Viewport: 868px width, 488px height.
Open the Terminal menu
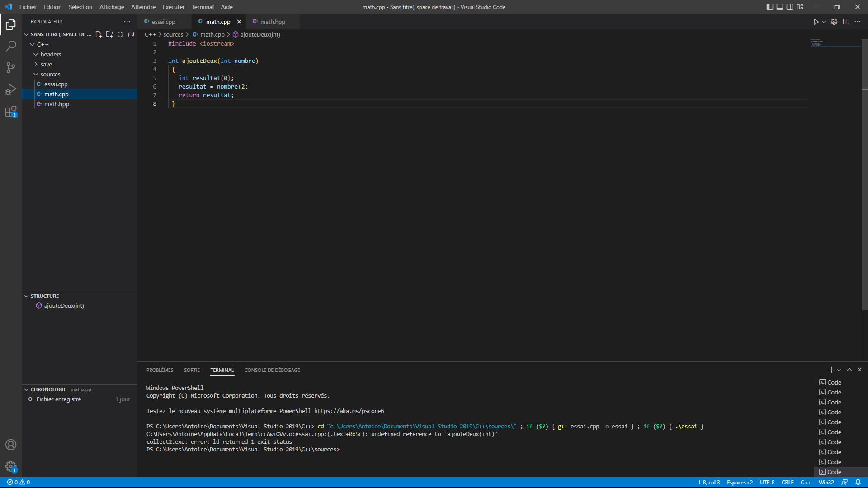[x=203, y=7]
